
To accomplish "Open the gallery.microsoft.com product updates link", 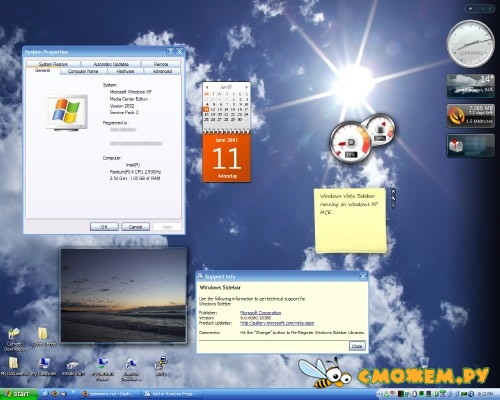I will 277,323.
